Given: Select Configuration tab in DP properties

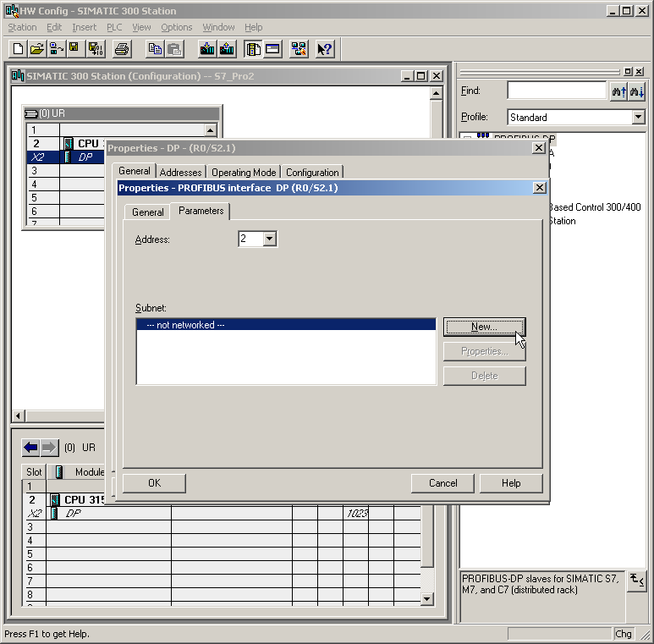Looking at the screenshot, I should point(312,173).
